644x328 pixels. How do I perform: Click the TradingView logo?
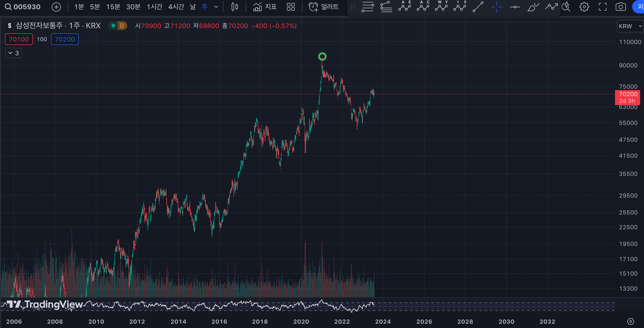[45, 304]
